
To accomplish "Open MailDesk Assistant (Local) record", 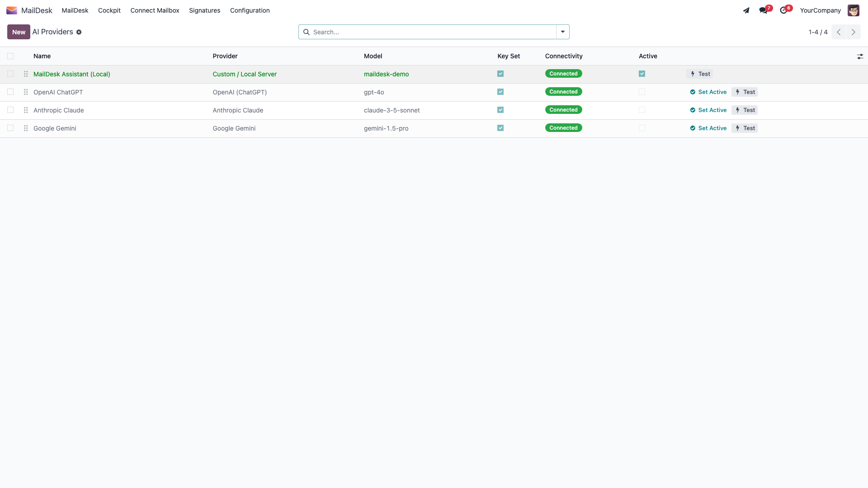I will (72, 74).
